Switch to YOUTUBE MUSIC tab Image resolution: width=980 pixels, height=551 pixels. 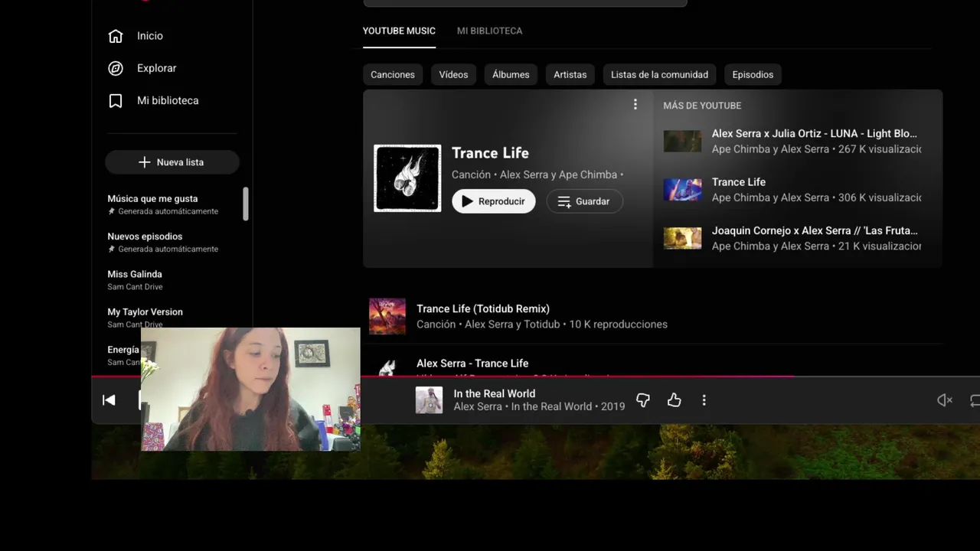pyautogui.click(x=399, y=31)
